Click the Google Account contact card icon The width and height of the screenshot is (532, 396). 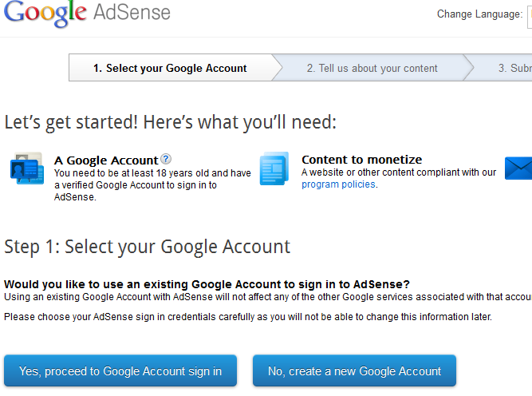[26, 168]
